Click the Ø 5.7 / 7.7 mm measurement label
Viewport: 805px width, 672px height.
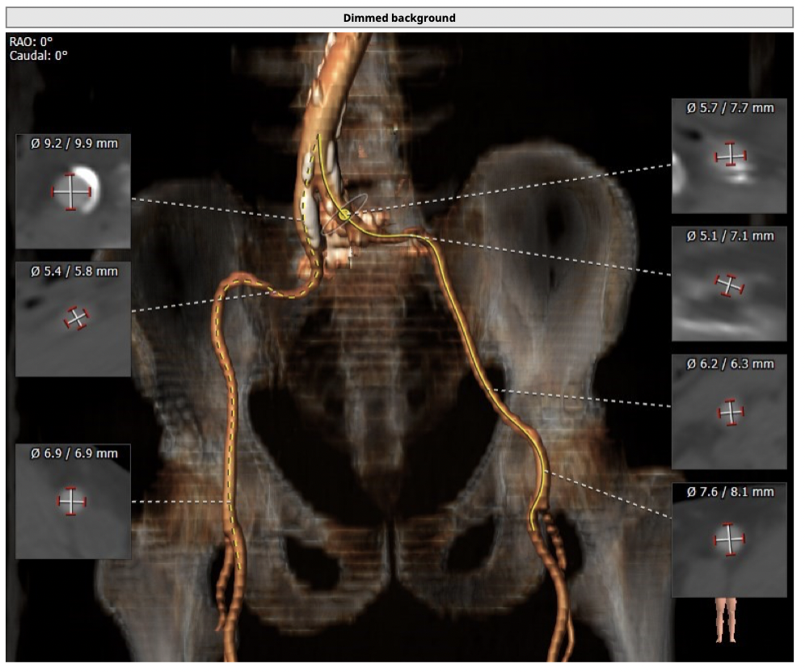(730, 108)
